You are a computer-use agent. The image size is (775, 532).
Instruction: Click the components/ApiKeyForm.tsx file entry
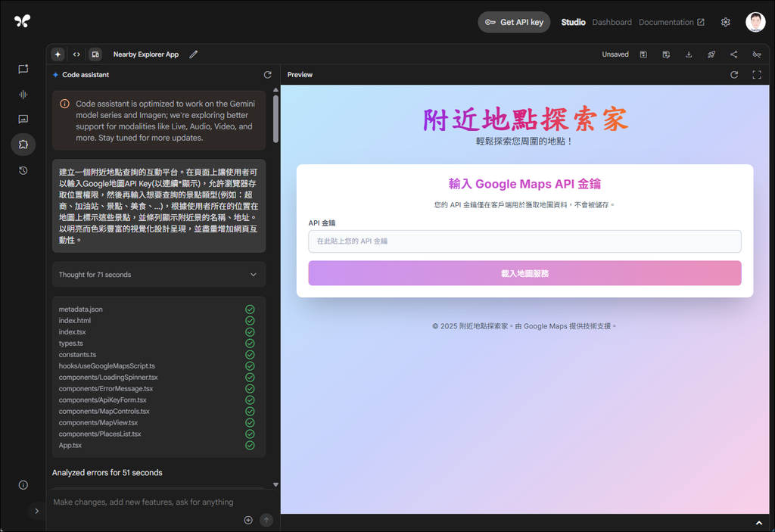point(102,400)
